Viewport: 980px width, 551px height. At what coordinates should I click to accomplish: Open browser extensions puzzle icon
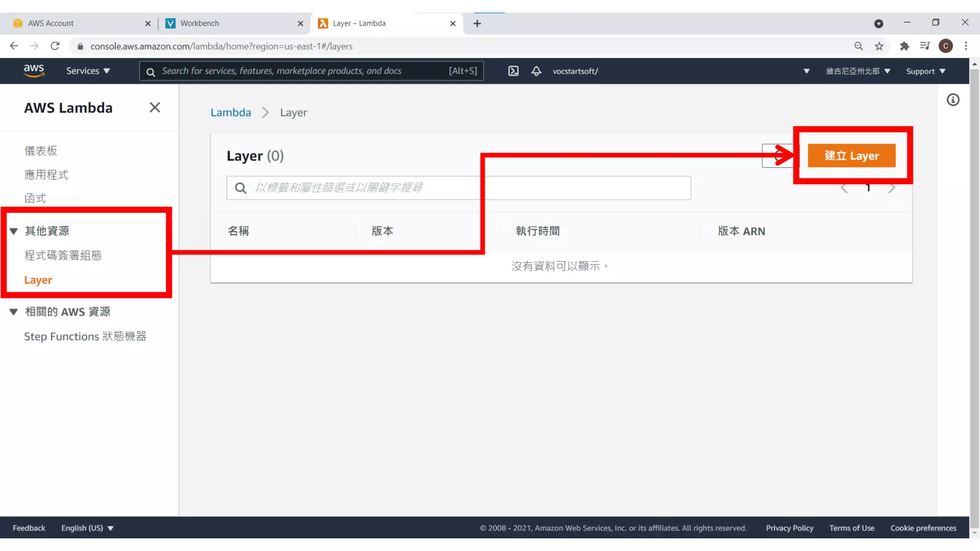coord(904,46)
